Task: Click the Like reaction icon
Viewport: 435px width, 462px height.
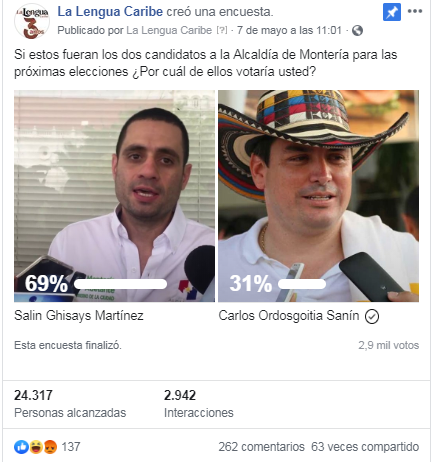Action: [21, 447]
